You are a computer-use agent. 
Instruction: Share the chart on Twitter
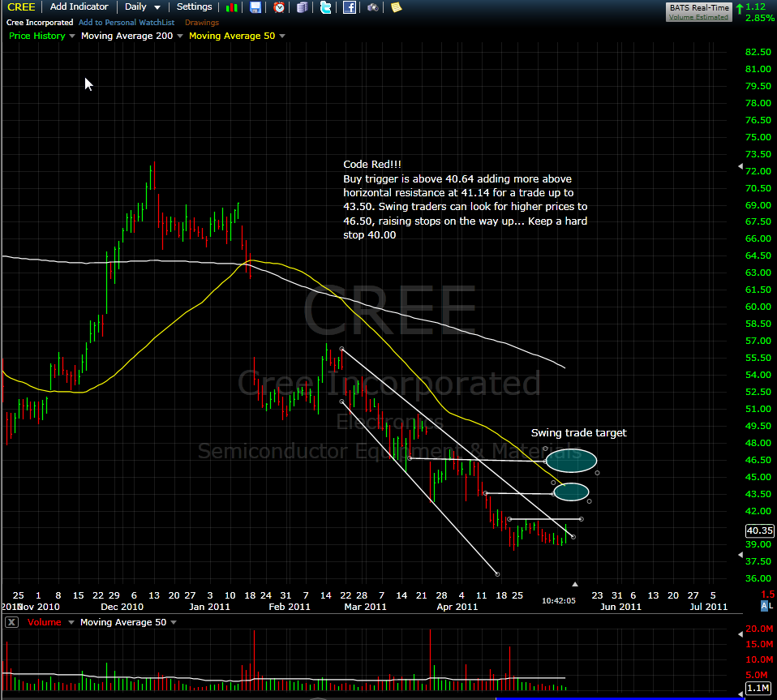click(325, 7)
